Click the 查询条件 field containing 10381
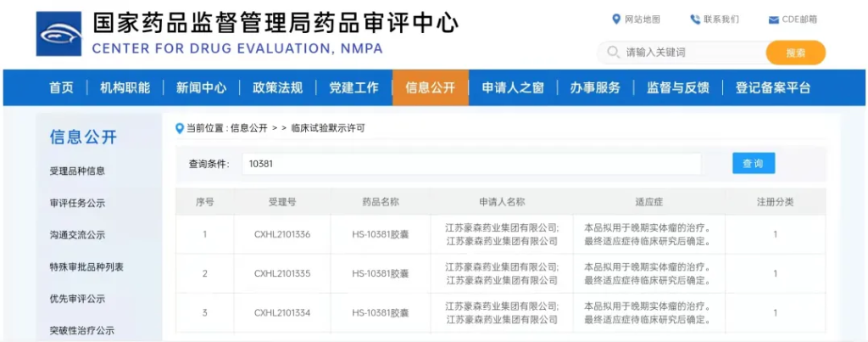Screen dimensions: 868x342 pyautogui.click(x=470, y=164)
